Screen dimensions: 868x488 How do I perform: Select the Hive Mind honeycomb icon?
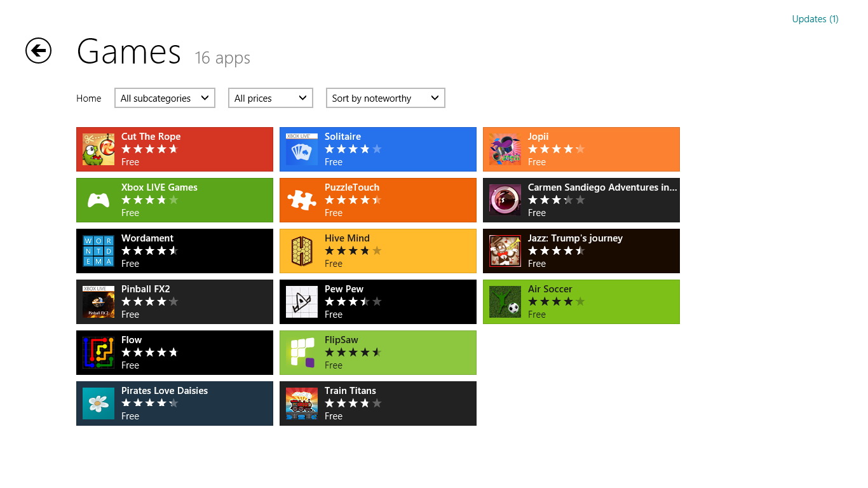302,251
